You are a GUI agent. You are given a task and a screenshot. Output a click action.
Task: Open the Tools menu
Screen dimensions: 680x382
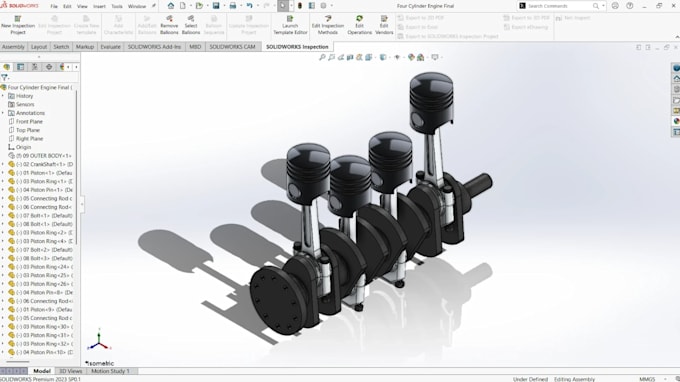click(117, 6)
